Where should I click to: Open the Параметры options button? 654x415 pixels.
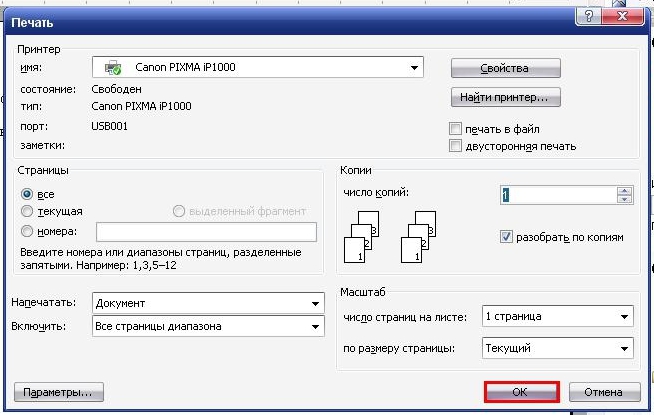pyautogui.click(x=58, y=391)
